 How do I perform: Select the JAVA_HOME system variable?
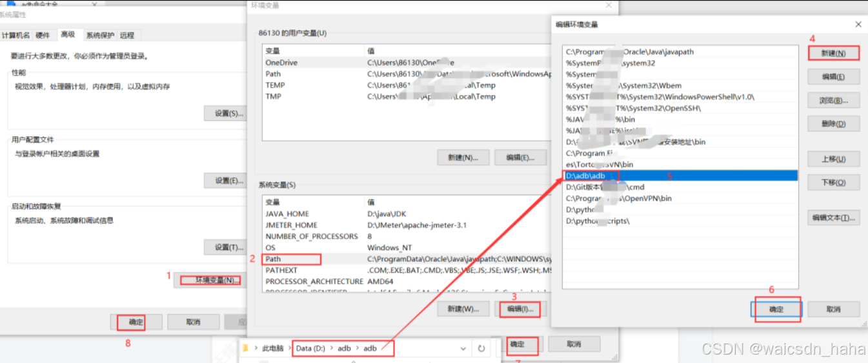408,214
